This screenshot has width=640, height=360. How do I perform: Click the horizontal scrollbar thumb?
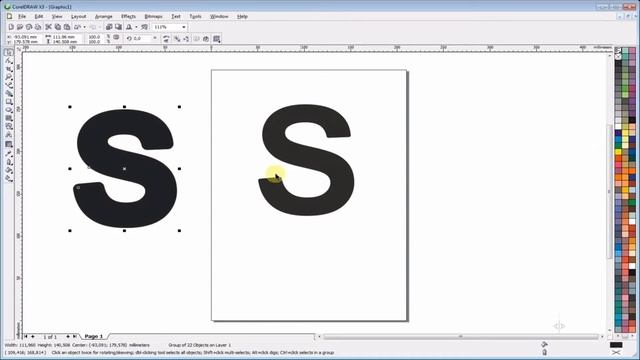pos(460,337)
